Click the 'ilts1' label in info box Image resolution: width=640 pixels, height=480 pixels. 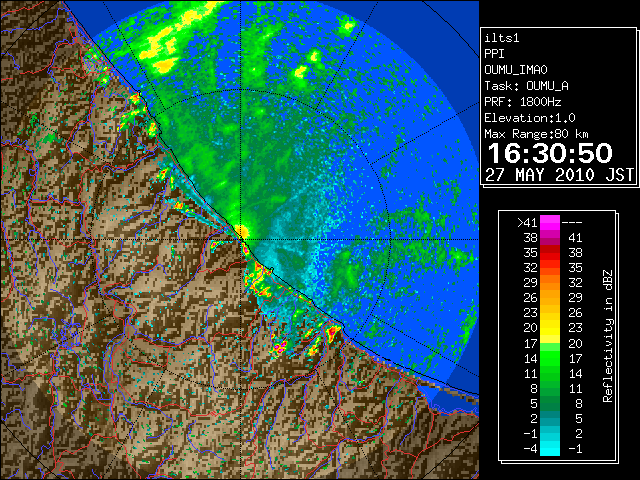(x=502, y=38)
